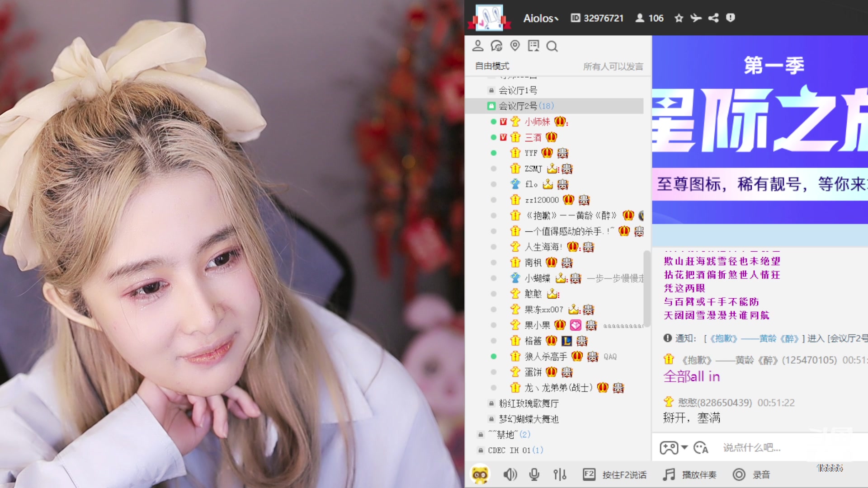The height and width of the screenshot is (488, 868).
Task: Start 播放伴奏 accompaniment playback
Action: (x=690, y=474)
